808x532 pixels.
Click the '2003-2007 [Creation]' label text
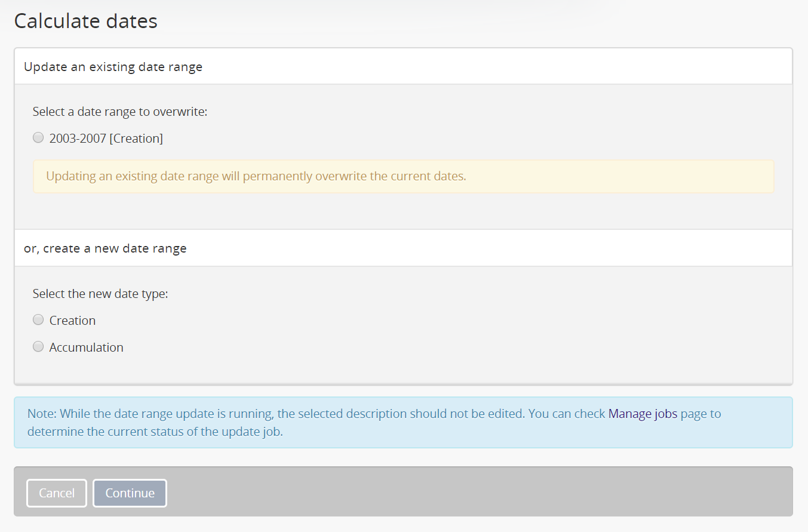click(106, 139)
